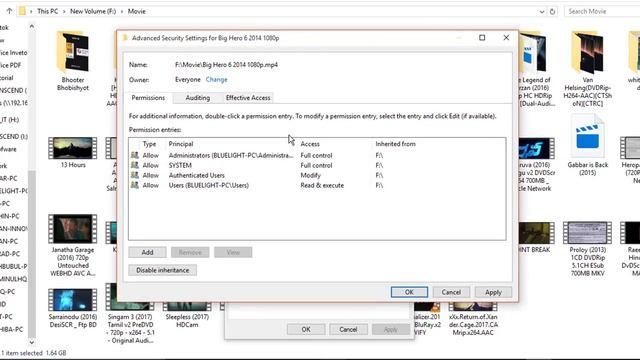Close the Advanced Security Settings dialog
Image resolution: width=640 pixels, height=360 pixels.
[506, 38]
